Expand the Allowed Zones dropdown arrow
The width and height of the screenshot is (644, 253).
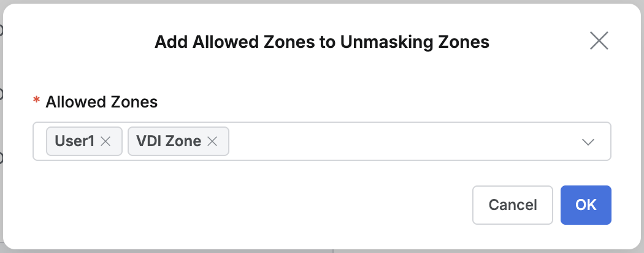point(588,142)
